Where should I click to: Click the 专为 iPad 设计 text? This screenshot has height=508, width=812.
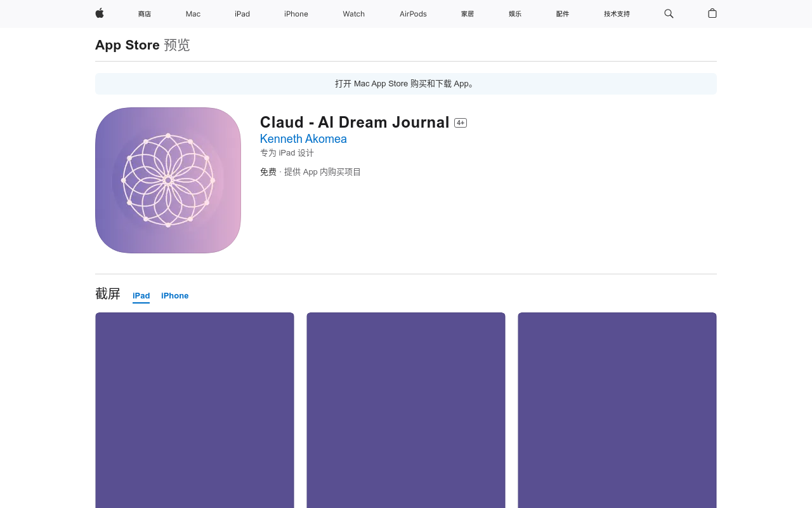tap(287, 153)
